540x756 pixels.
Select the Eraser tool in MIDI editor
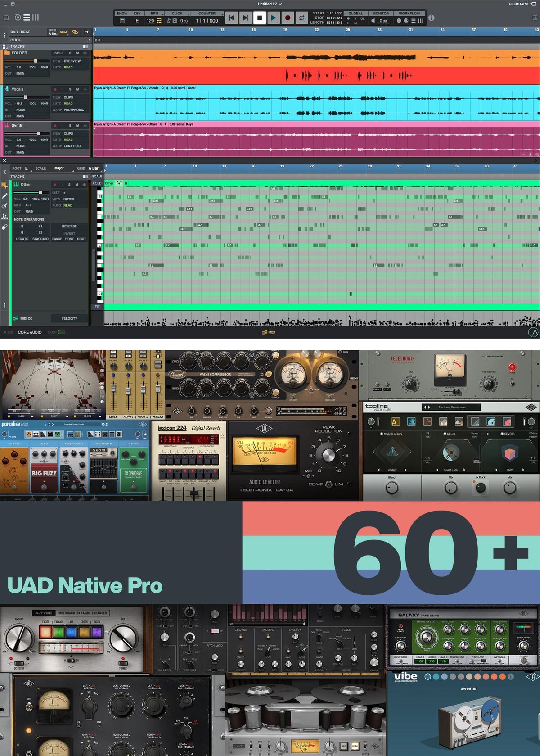tap(4, 227)
